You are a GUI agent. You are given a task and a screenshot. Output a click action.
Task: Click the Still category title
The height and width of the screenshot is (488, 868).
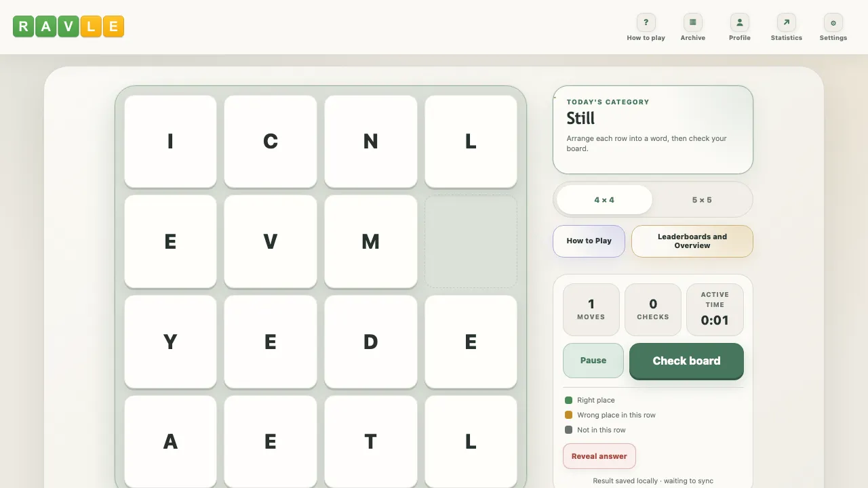point(580,119)
